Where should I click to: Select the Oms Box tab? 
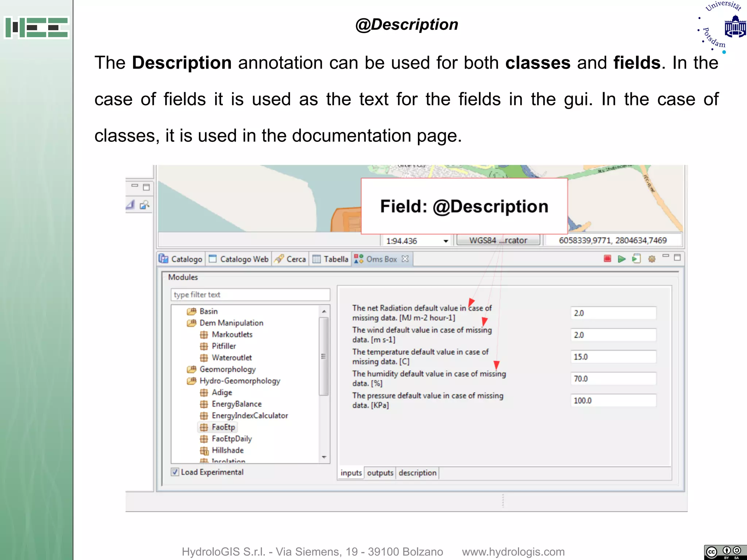click(382, 259)
